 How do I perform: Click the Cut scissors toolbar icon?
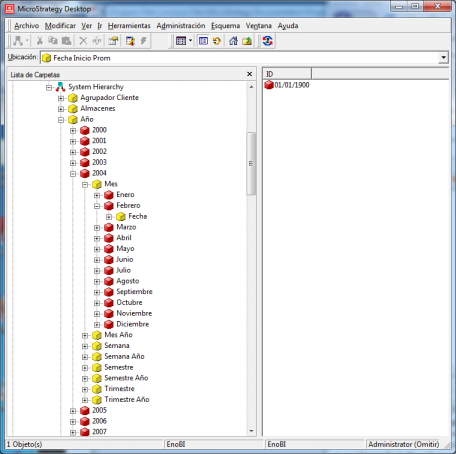(x=40, y=41)
